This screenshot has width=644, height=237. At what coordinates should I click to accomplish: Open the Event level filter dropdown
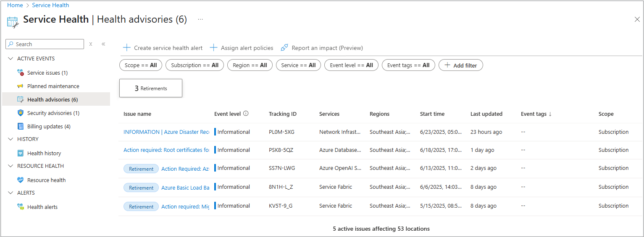351,65
